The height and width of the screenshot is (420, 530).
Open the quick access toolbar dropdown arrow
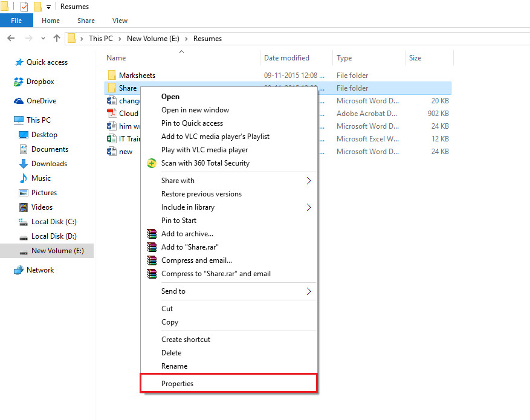tap(48, 7)
